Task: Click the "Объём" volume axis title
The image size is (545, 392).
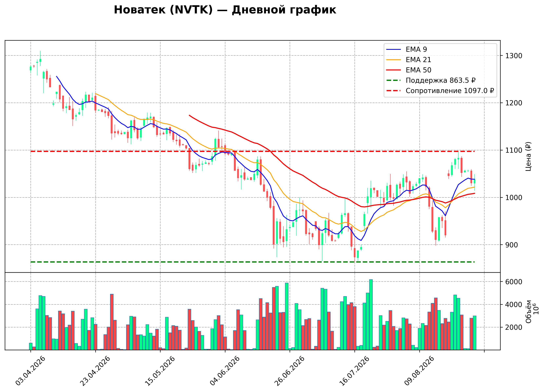Action: pos(528,311)
